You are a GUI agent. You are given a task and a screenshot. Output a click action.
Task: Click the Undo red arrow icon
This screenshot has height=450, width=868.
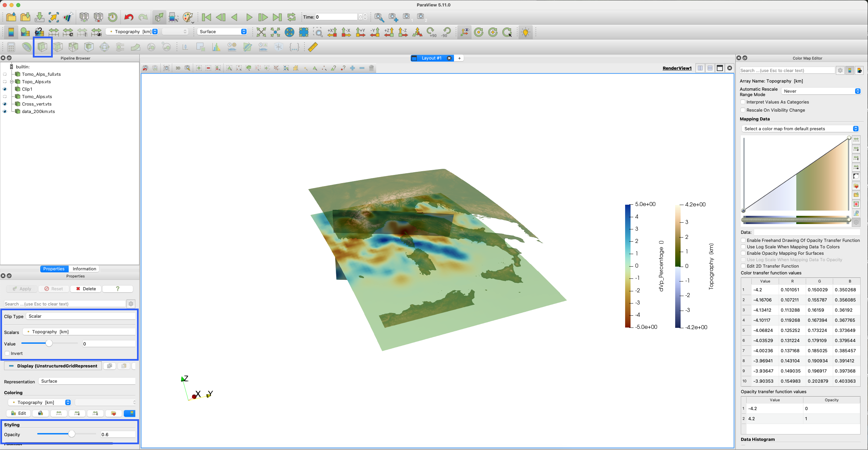129,17
